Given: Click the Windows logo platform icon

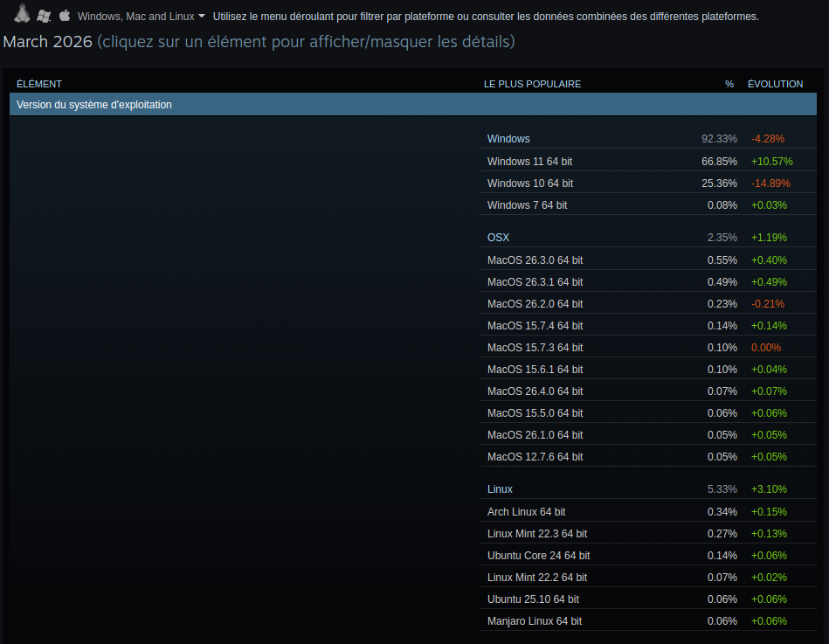Looking at the screenshot, I should click(x=44, y=16).
